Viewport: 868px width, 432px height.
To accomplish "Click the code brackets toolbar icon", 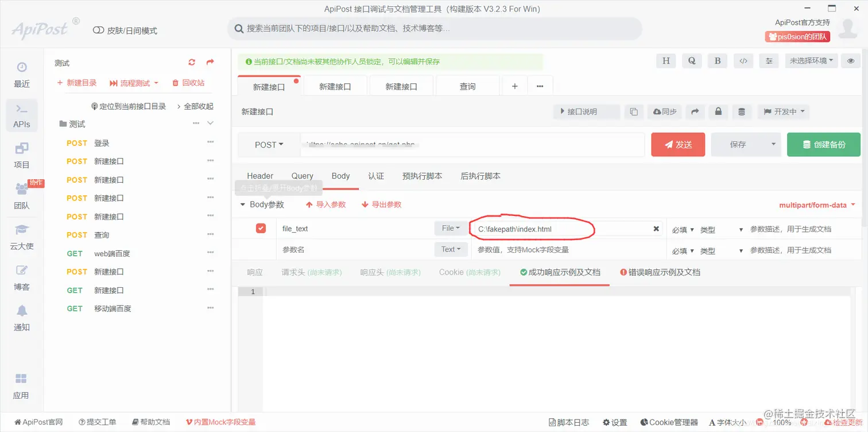I will (x=743, y=61).
